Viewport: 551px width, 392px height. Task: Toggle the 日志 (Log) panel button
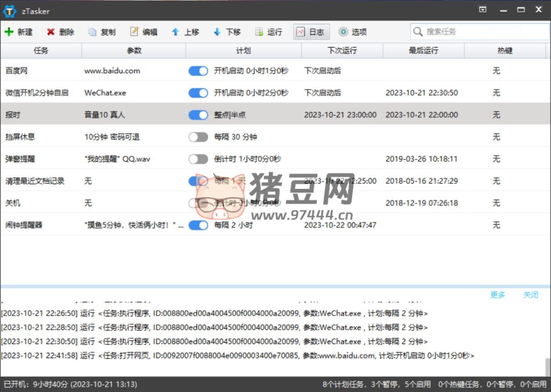(311, 32)
